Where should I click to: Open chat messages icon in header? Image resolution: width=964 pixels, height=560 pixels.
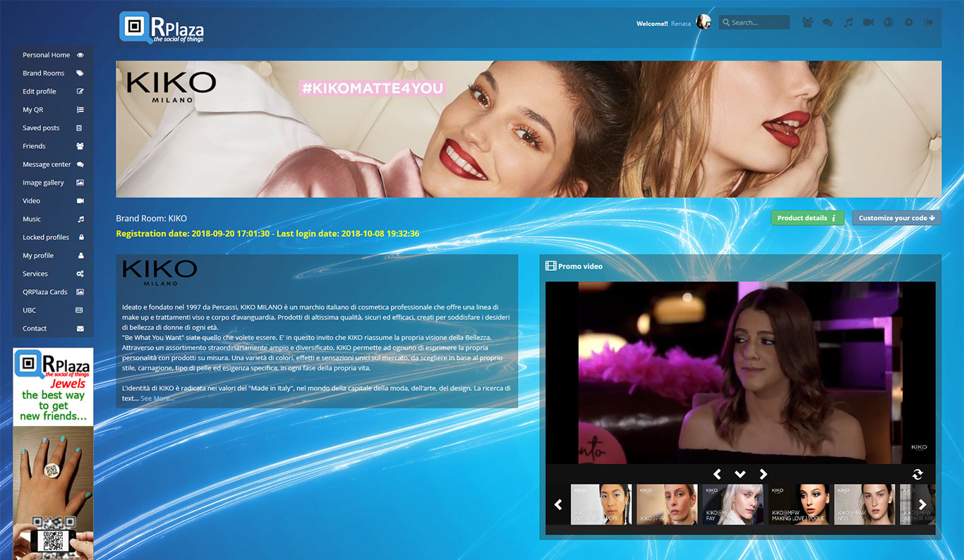click(828, 23)
